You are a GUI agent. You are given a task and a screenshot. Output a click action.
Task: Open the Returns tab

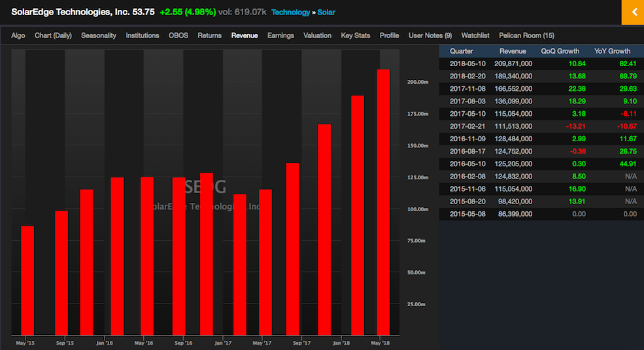(x=209, y=35)
